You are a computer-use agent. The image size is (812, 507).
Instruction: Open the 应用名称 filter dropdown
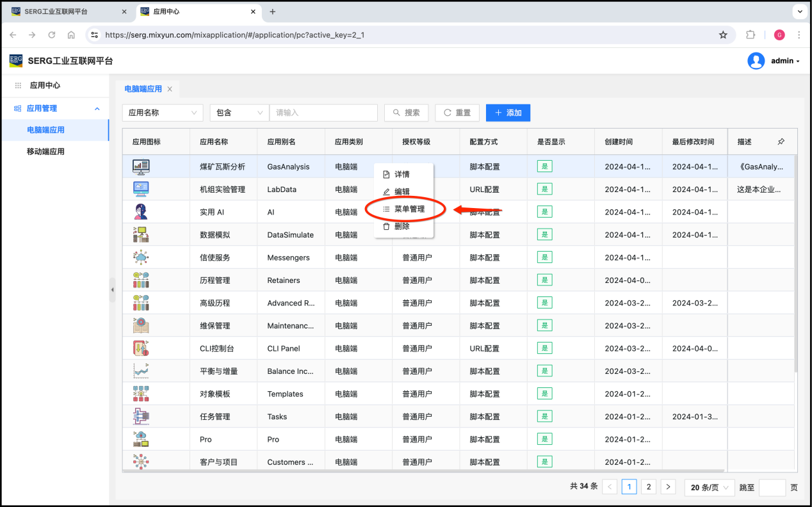coord(163,113)
